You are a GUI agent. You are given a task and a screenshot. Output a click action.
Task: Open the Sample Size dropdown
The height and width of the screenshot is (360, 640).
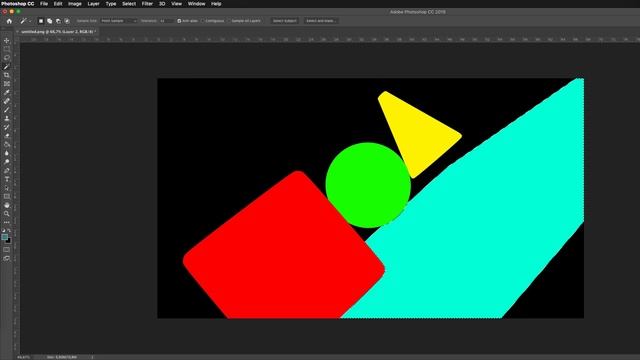tap(119, 21)
